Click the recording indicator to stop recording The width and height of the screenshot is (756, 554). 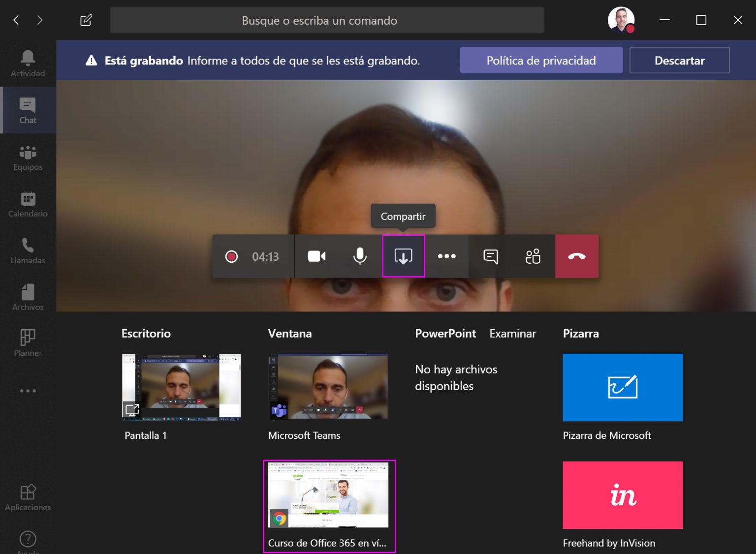[x=231, y=256]
